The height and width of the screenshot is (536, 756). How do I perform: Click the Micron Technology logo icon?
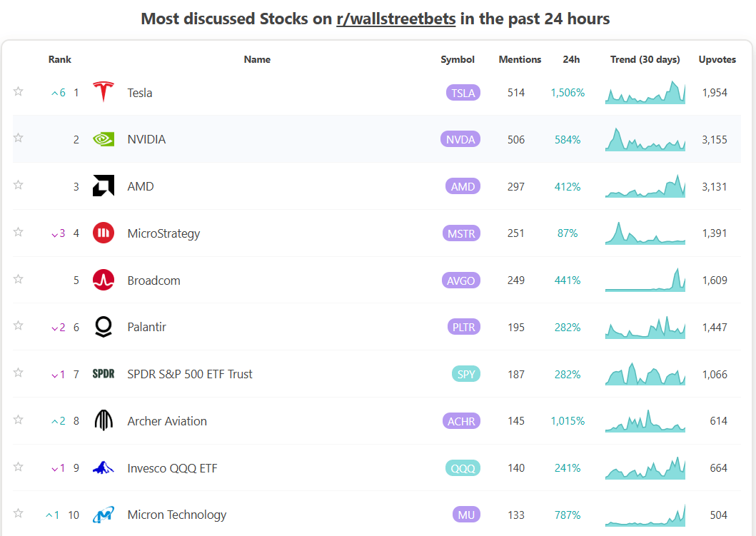tap(104, 515)
